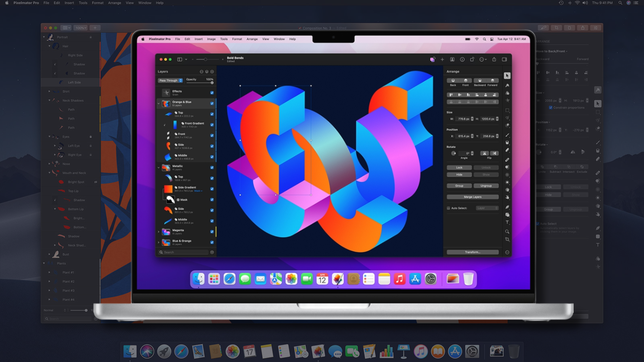Open the info icon in Bold Bends toolbar

click(x=462, y=59)
